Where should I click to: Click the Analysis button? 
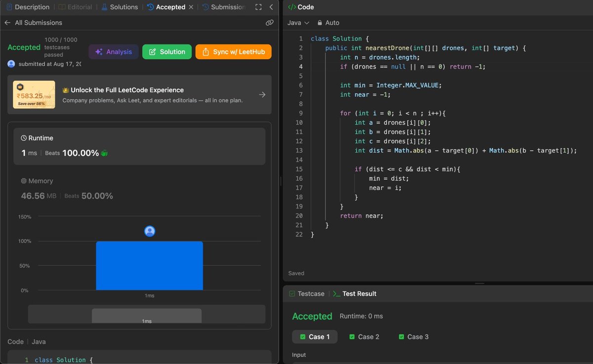[114, 52]
